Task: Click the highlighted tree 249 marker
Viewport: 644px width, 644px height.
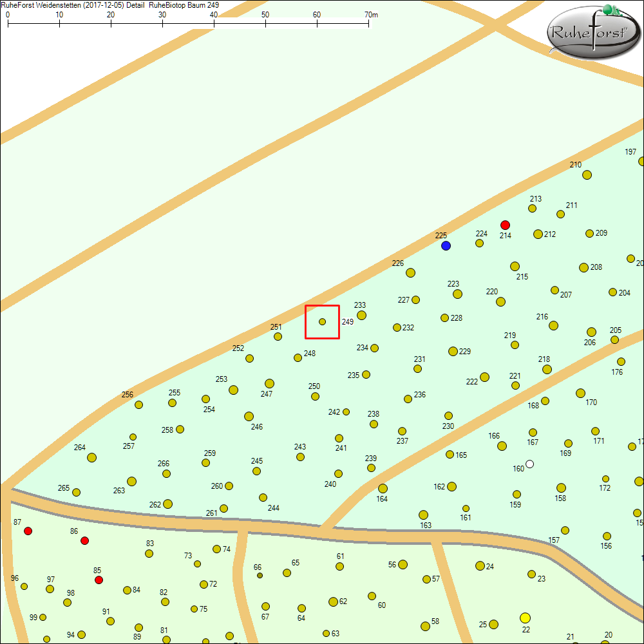Action: [x=322, y=321]
